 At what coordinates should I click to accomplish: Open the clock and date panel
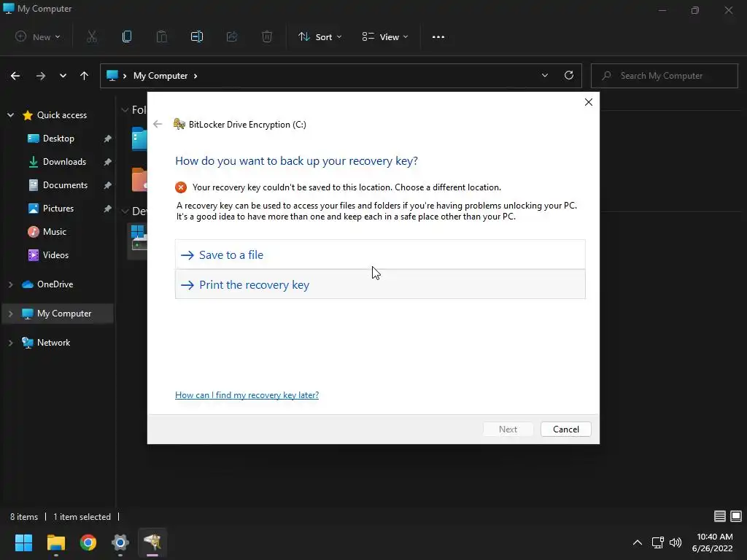pos(713,542)
